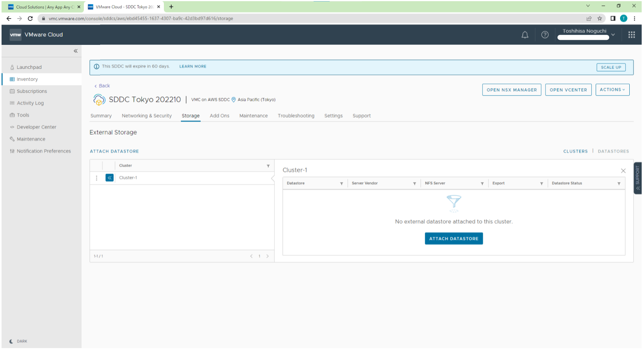This screenshot has width=644, height=350.
Task: Collapse the left navigation sidebar
Action: tap(76, 51)
